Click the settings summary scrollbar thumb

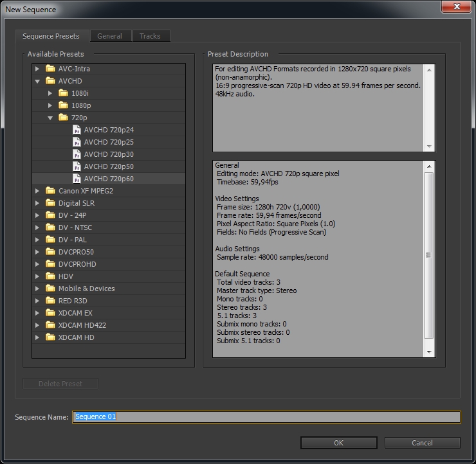click(x=428, y=255)
